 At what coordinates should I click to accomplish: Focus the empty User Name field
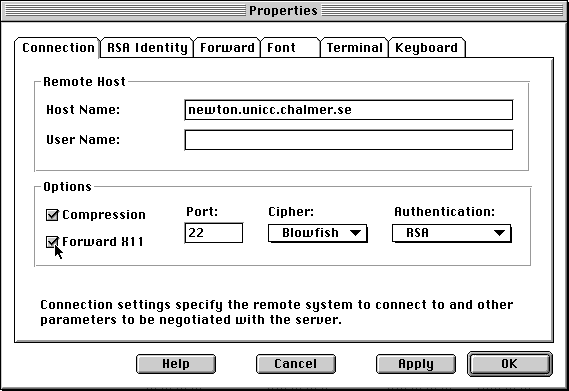click(x=349, y=140)
